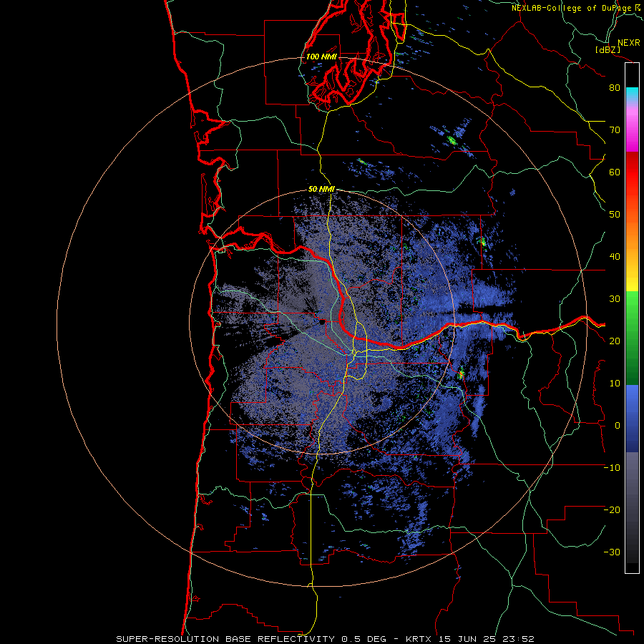644x644 pixels.
Task: Click the NEXLAB-College of DuPage credit text
Action: tap(572, 8)
